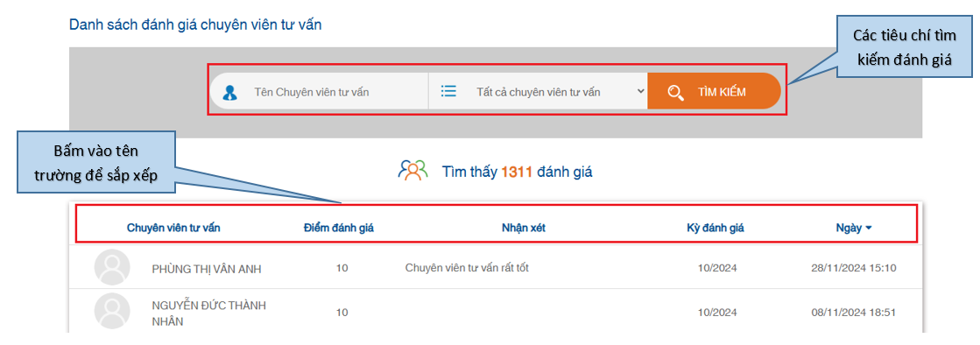Open the 'Tất cả chuyên viên tư vấn' dropdown
Screen dimensions: 980x345
538,91
